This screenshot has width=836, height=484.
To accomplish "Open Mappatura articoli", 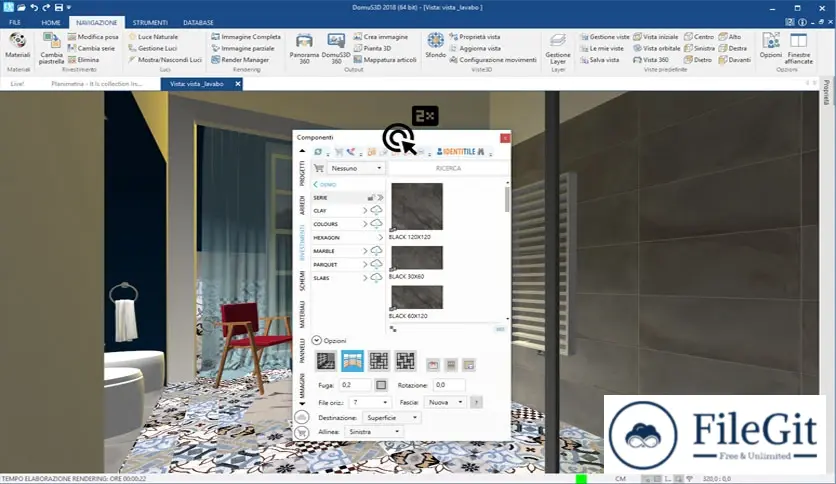I will (385, 60).
